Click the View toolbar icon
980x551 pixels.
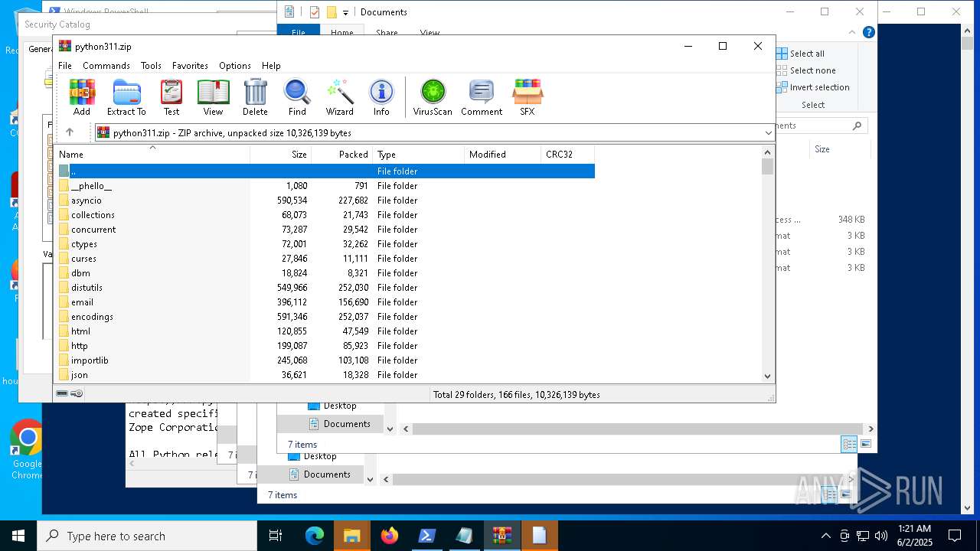pyautogui.click(x=213, y=97)
